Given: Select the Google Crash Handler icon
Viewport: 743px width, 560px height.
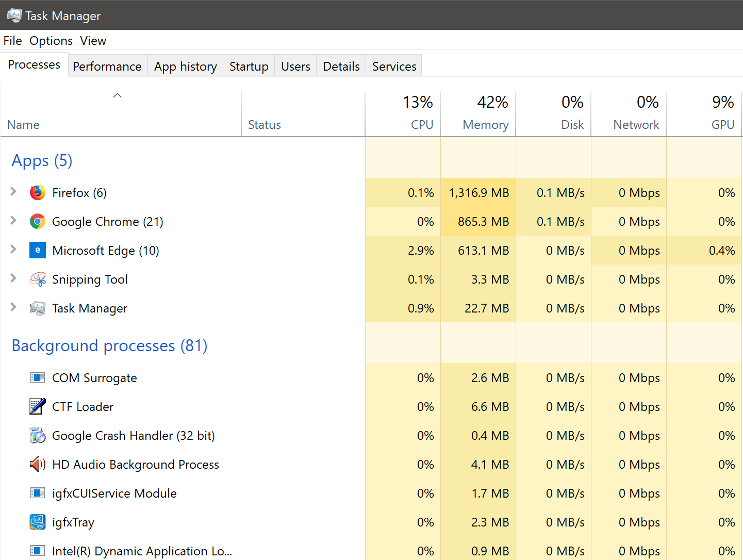Looking at the screenshot, I should click(x=38, y=436).
